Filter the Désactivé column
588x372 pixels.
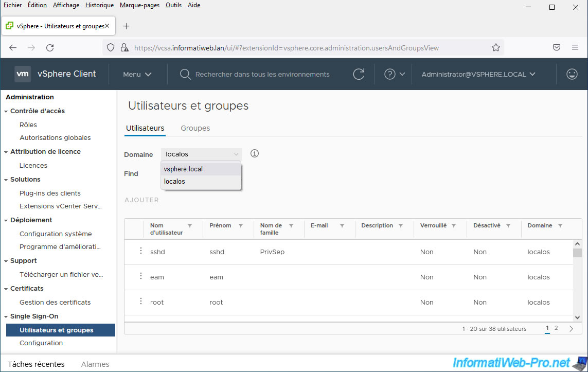(508, 226)
